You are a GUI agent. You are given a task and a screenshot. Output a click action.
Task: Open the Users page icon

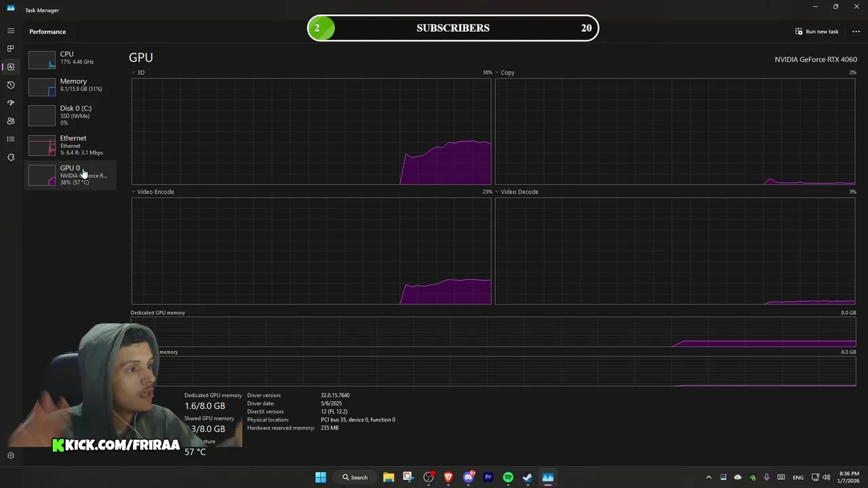click(11, 121)
